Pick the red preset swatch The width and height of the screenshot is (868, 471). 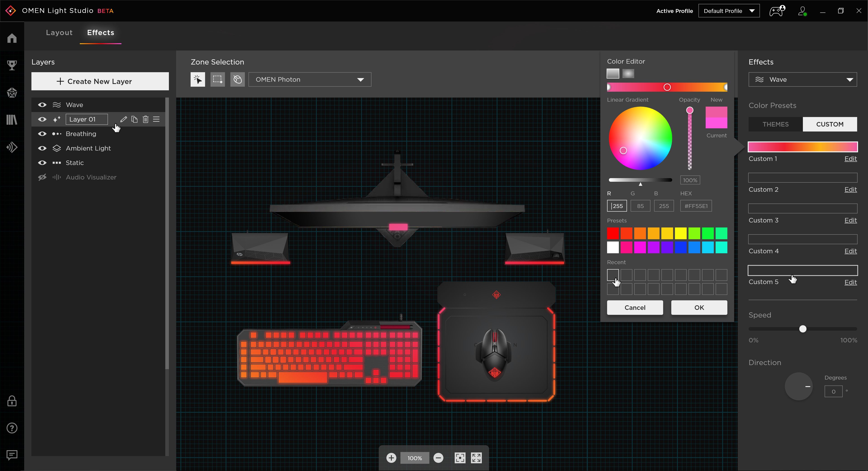pyautogui.click(x=613, y=233)
